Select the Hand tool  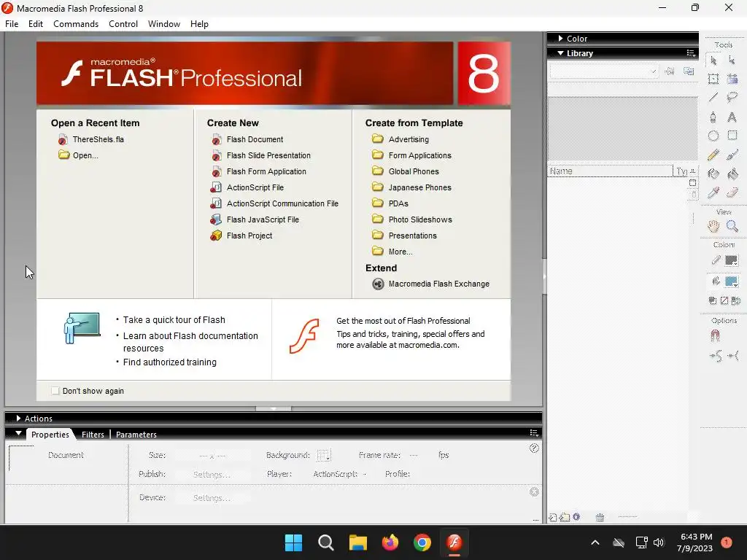click(713, 227)
